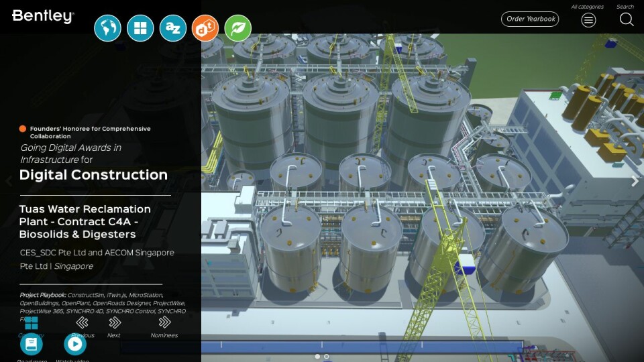Image resolution: width=644 pixels, height=362 pixels.
Task: Open the grid categories icon
Action: point(140,28)
